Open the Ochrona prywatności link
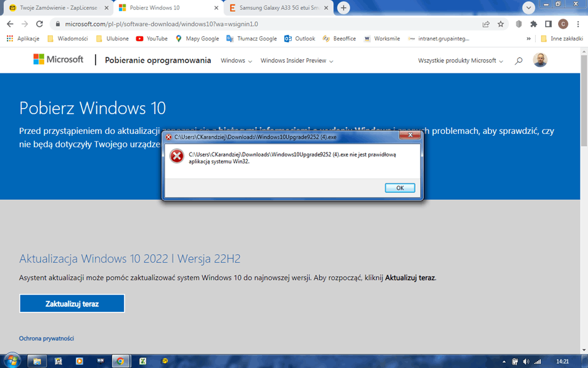Screen dimensions: 588x368 click(x=47, y=338)
